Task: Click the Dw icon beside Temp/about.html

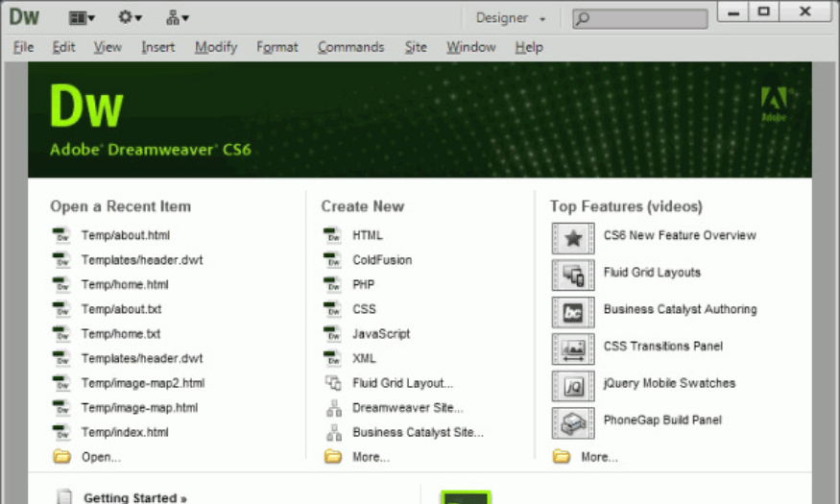Action: point(61,235)
